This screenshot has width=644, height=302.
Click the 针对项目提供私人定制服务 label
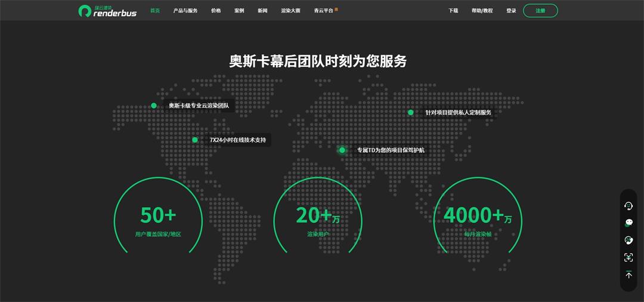tap(458, 112)
